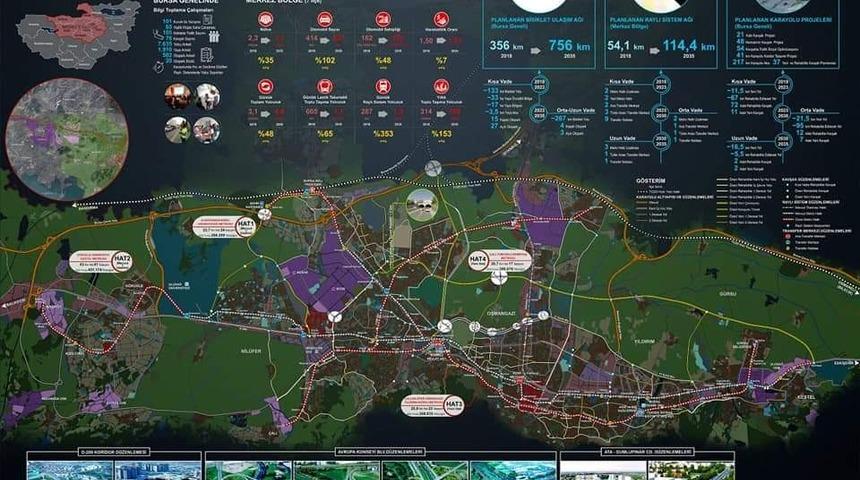Click the road projects 2019-2023 timeline circle

(x=783, y=84)
